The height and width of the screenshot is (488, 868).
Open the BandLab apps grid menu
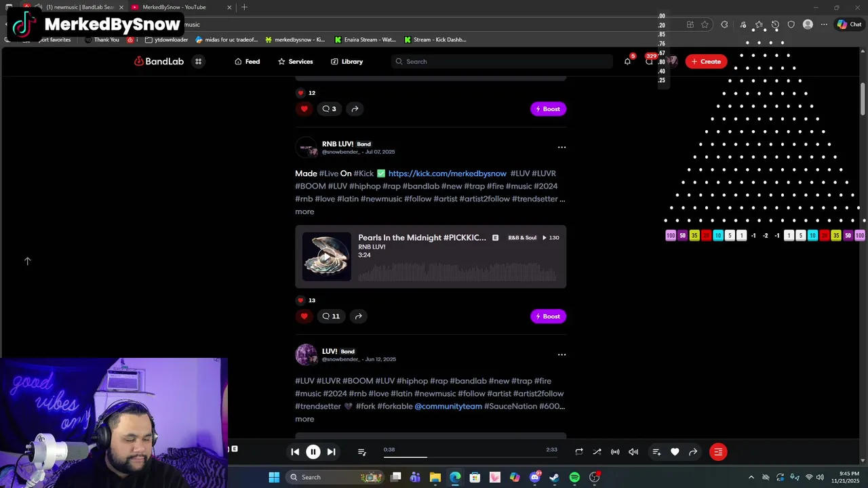(x=199, y=62)
